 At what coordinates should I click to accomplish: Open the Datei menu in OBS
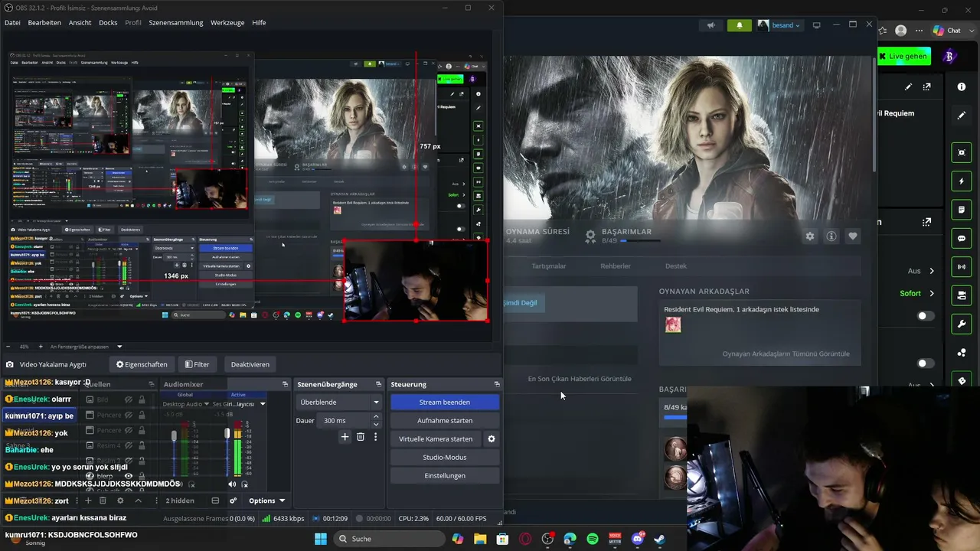coord(12,23)
